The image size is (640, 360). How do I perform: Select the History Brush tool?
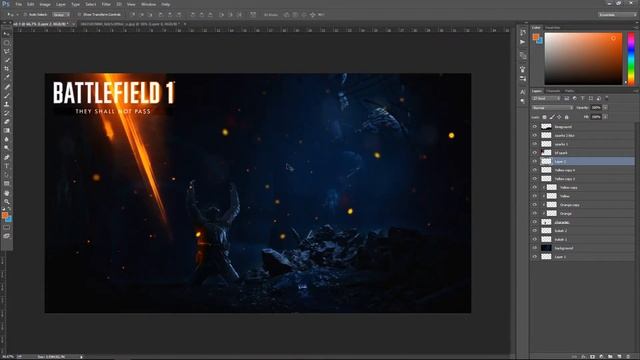(x=7, y=113)
